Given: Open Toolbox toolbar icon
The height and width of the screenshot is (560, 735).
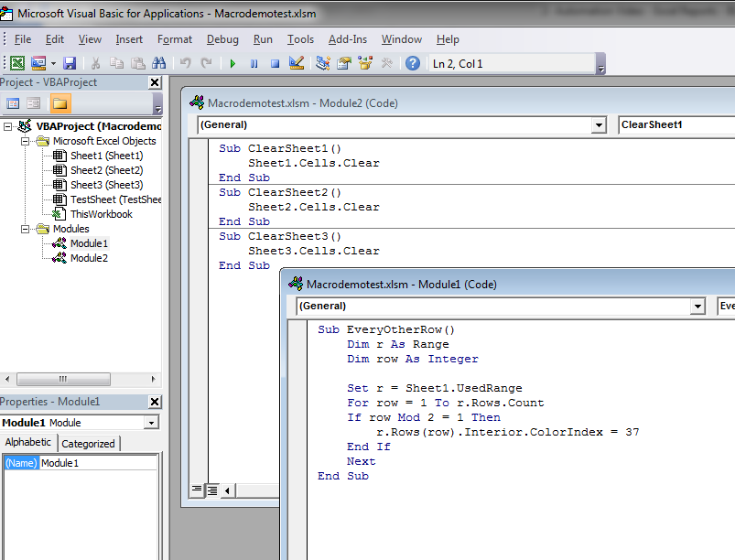Looking at the screenshot, I should pos(386,63).
